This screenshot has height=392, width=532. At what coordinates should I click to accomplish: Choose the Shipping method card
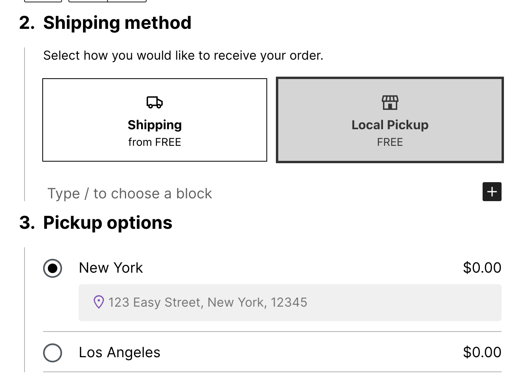coord(155,120)
